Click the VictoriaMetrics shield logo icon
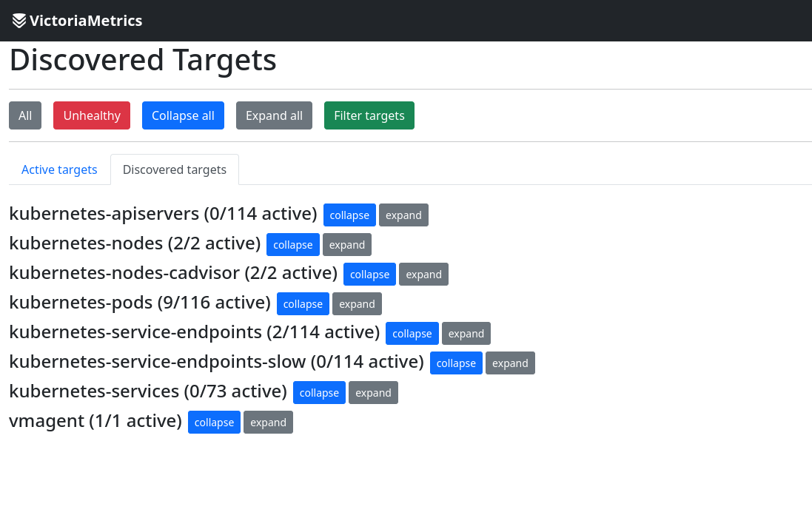Viewport: 812px width, 518px height. point(19,21)
